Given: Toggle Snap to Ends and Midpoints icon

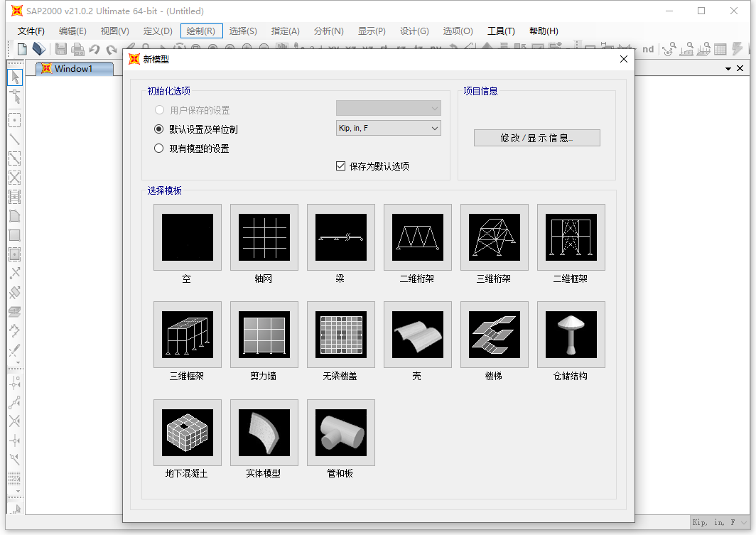Looking at the screenshot, I should tap(15, 402).
